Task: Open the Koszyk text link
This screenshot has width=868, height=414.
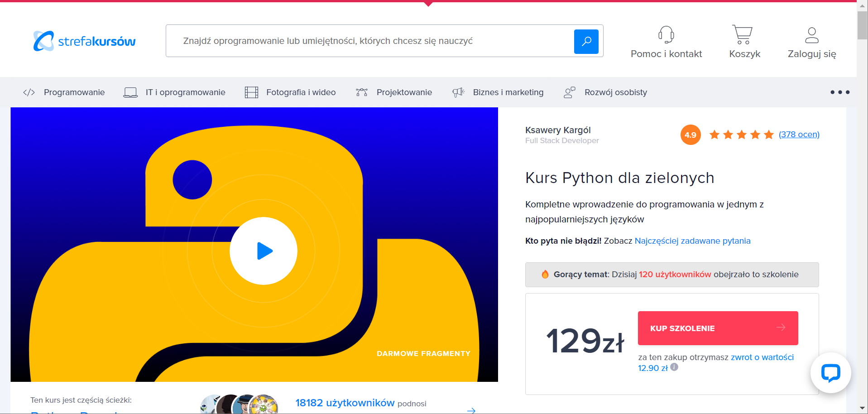Action: [744, 54]
